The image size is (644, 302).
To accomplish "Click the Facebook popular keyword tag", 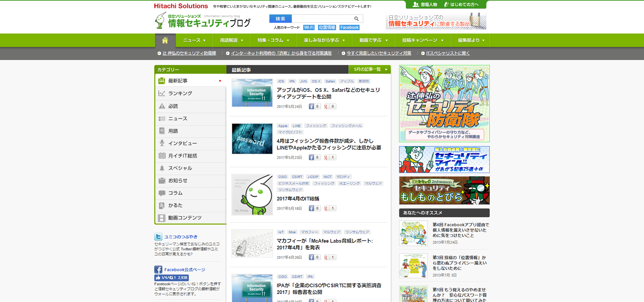I will click(350, 27).
